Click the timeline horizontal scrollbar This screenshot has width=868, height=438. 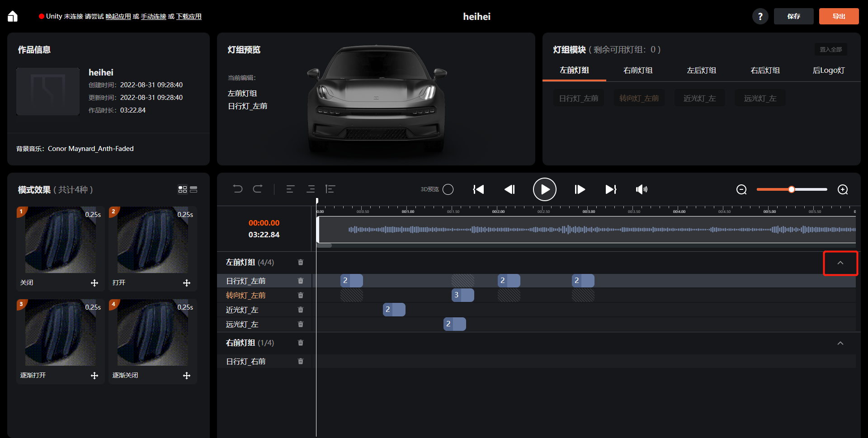point(324,245)
